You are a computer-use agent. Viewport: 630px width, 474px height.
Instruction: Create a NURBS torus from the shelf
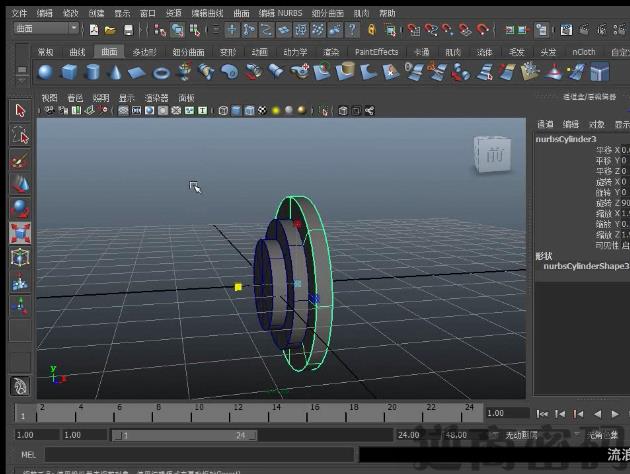pyautogui.click(x=161, y=72)
